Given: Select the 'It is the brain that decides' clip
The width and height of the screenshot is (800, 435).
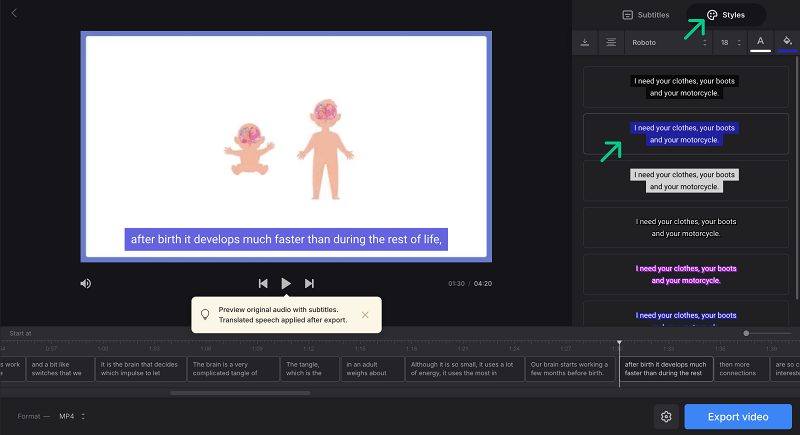Looking at the screenshot, I should tap(140, 369).
